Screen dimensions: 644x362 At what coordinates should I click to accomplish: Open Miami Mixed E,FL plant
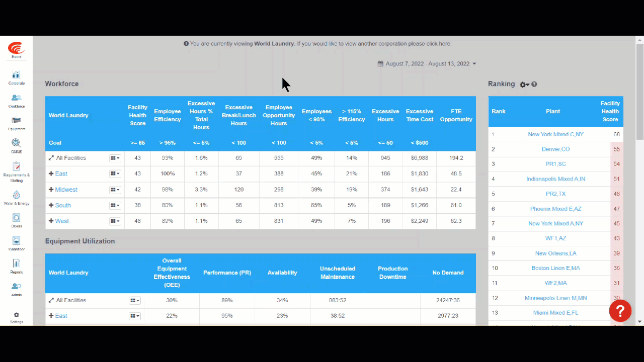point(555,313)
